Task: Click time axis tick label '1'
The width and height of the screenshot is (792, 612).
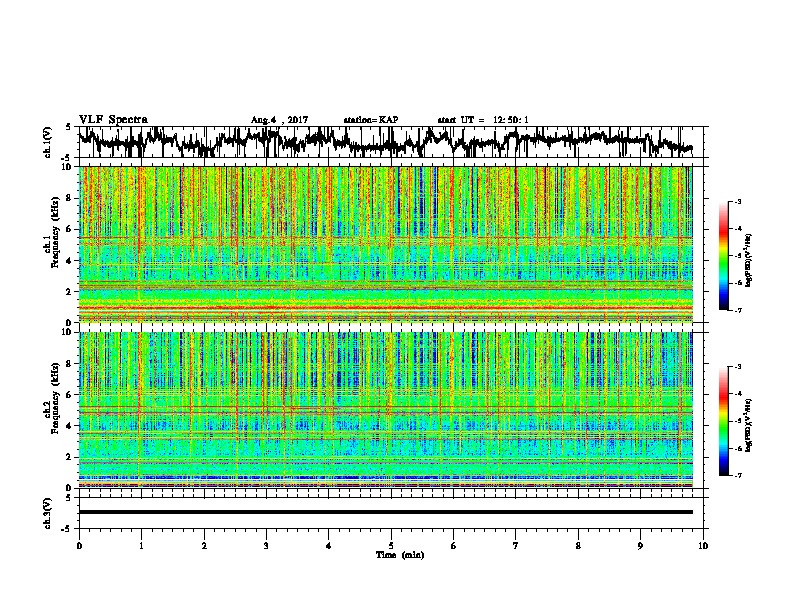Action: pos(141,546)
